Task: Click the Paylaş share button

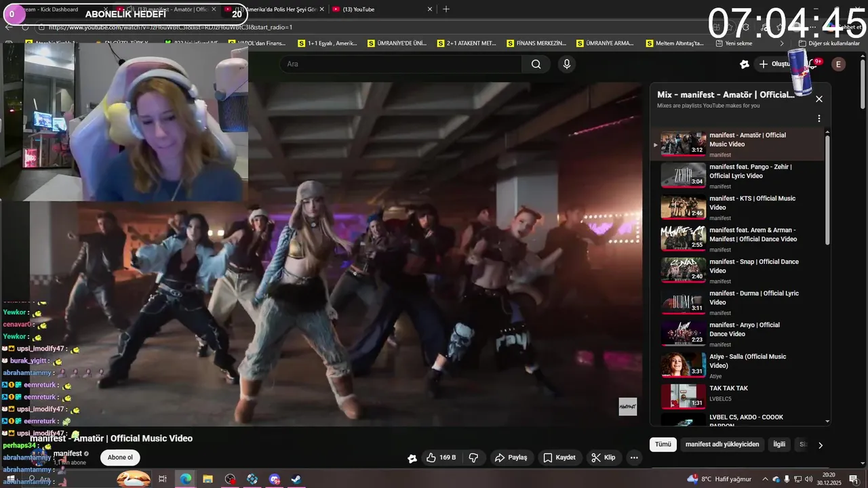Action: tap(511, 457)
